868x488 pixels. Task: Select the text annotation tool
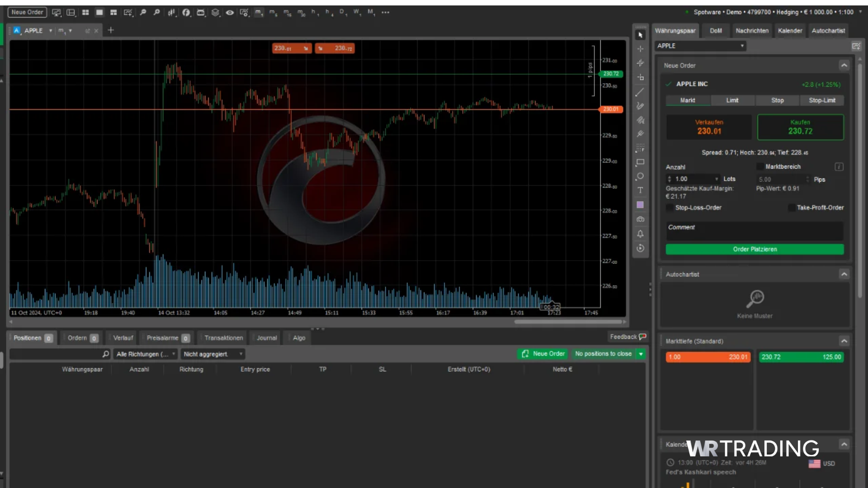(640, 190)
